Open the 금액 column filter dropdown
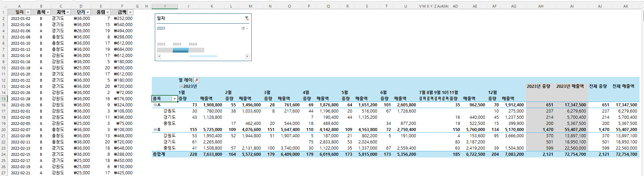The width and height of the screenshot is (644, 176). (130, 12)
